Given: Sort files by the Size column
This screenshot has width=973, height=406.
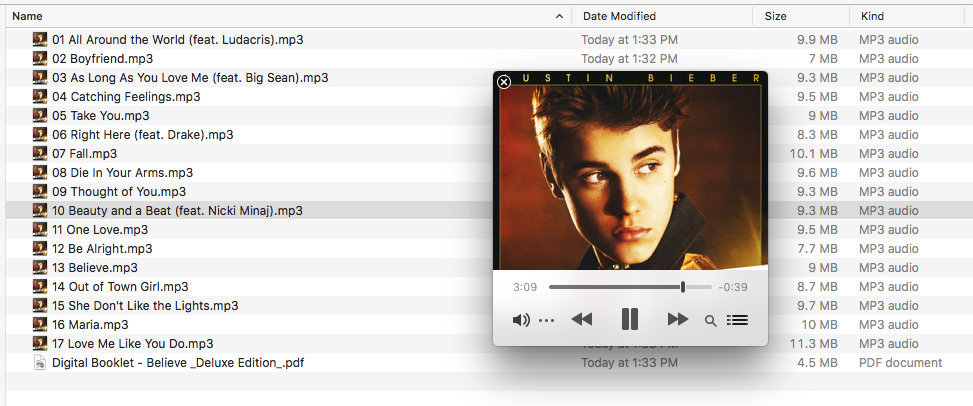Looking at the screenshot, I should pos(776,16).
